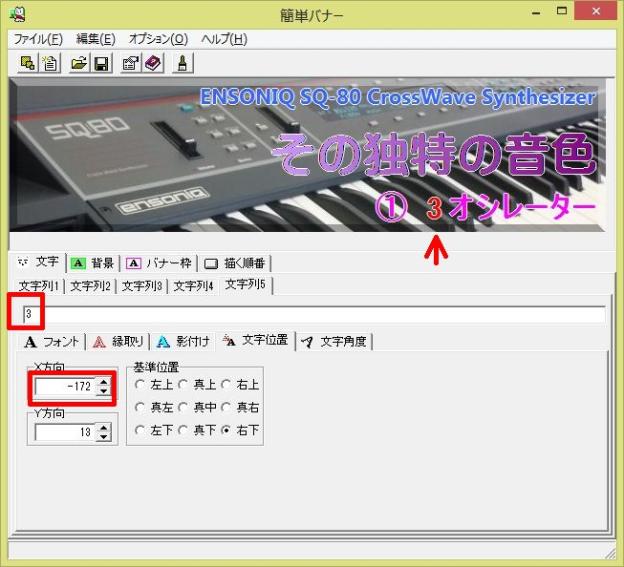This screenshot has width=624, height=567.
Task: Open the ファイル(F) menu
Action: [x=38, y=39]
